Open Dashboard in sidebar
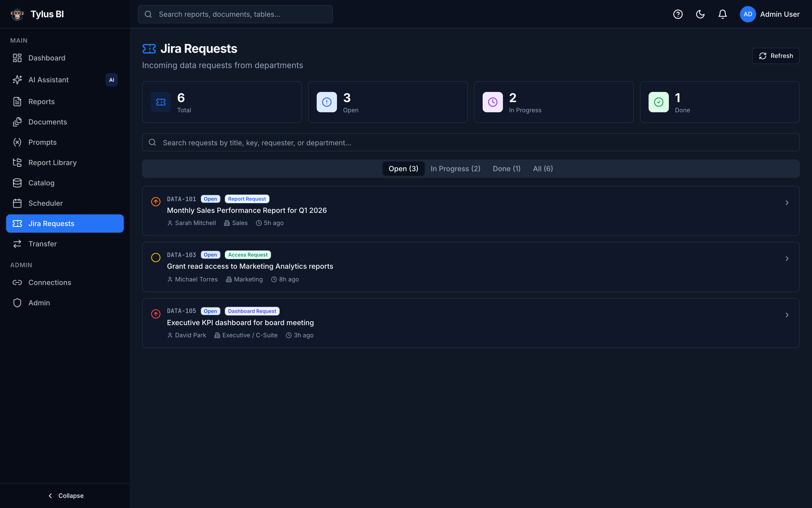Screen dimensions: 812x508 65,58
